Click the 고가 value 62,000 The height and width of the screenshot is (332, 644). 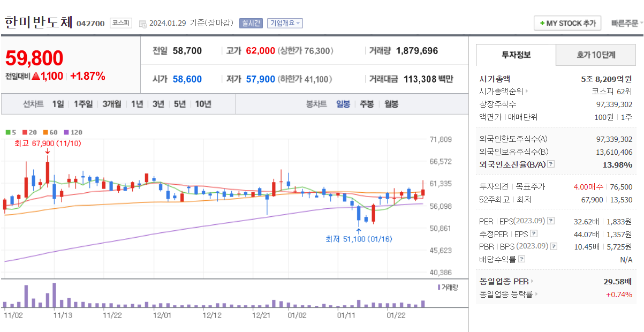tap(260, 51)
